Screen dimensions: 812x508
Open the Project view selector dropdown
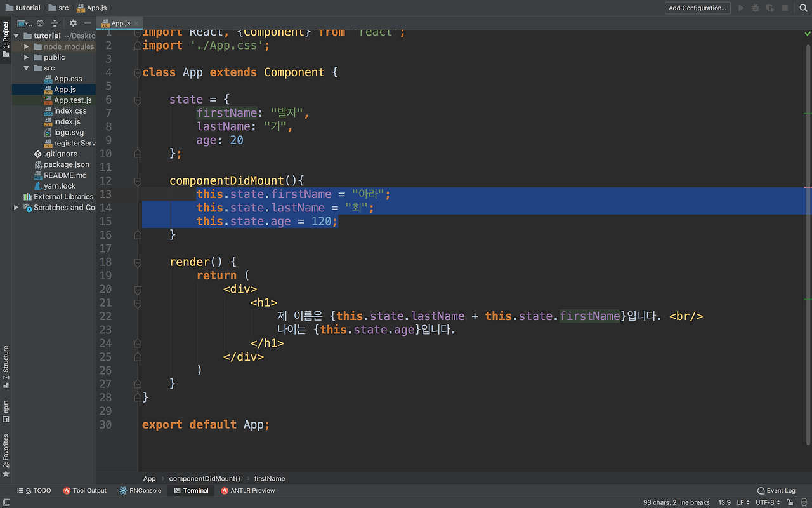tap(25, 23)
